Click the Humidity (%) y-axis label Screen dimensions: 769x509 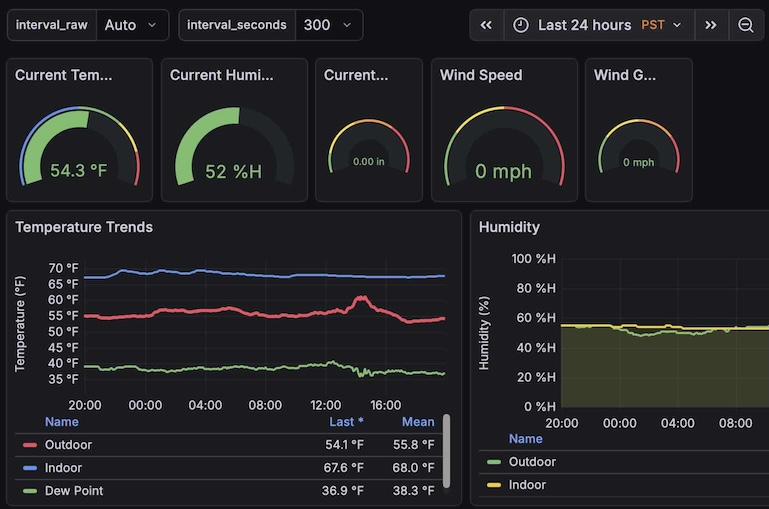(x=484, y=333)
